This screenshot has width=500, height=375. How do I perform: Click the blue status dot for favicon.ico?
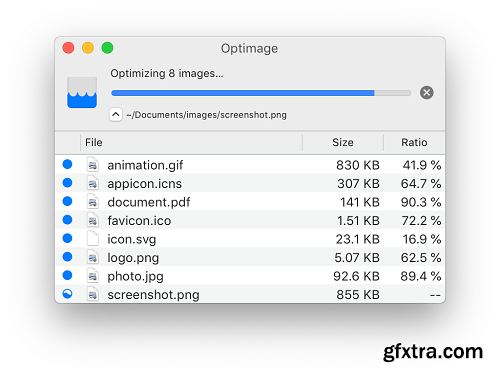[x=67, y=220]
